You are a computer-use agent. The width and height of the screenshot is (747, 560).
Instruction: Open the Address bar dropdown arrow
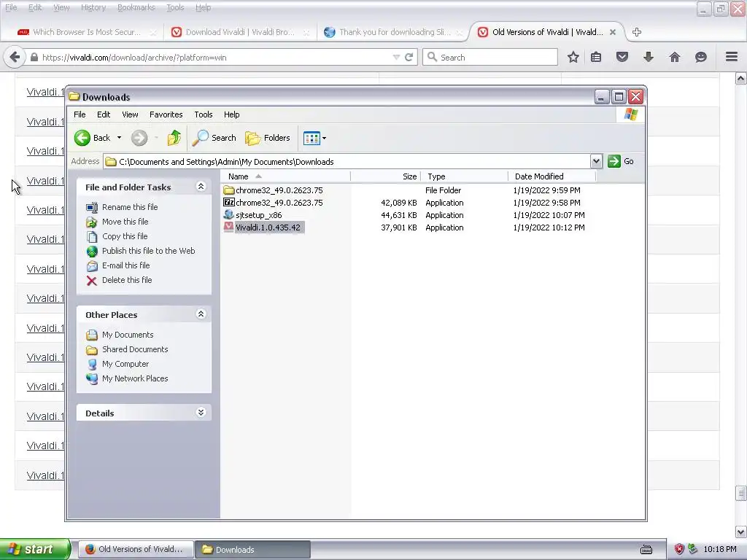coord(596,161)
